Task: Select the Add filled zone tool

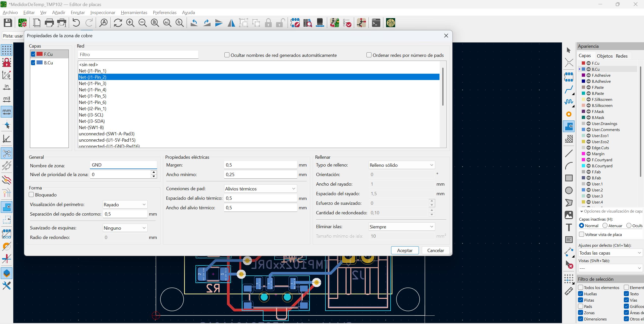Action: pyautogui.click(x=569, y=127)
